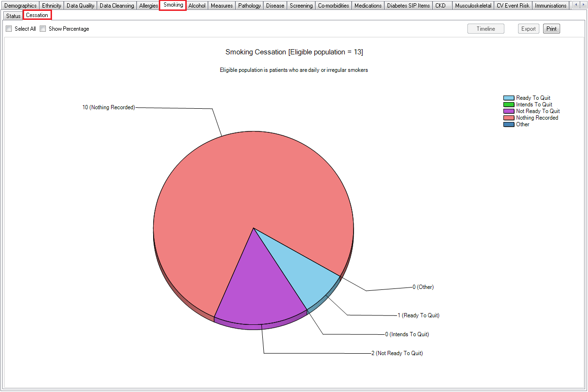Click the 'Other' legend text

click(x=523, y=124)
